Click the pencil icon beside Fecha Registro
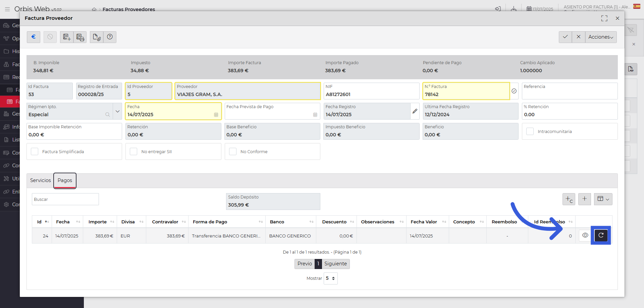644x308 pixels. 415,111
